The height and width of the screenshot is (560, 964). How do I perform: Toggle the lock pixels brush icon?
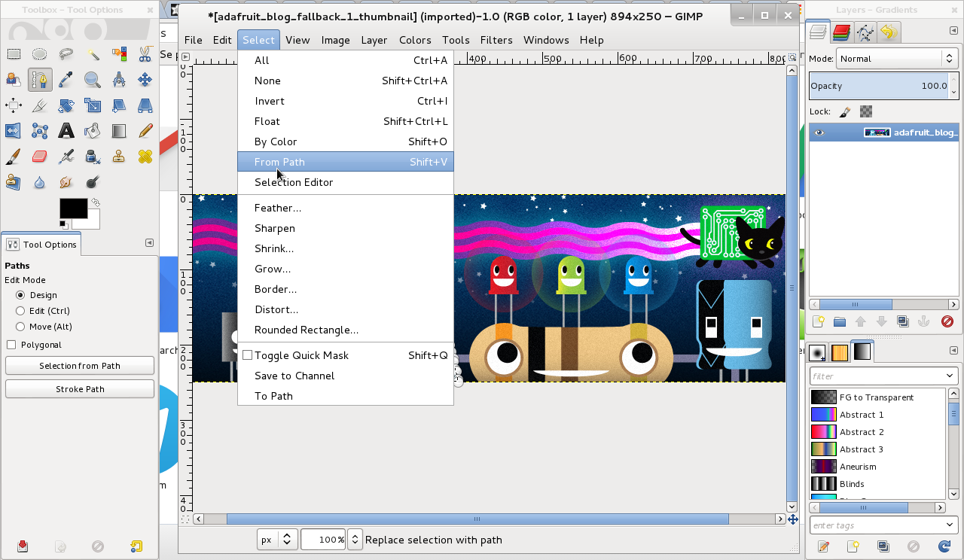click(845, 111)
